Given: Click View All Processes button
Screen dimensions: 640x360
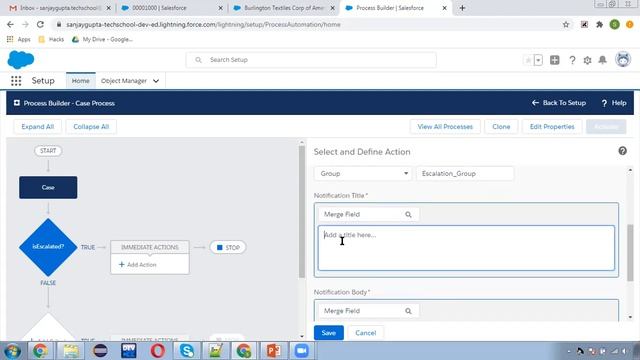Looking at the screenshot, I should pyautogui.click(x=445, y=127).
